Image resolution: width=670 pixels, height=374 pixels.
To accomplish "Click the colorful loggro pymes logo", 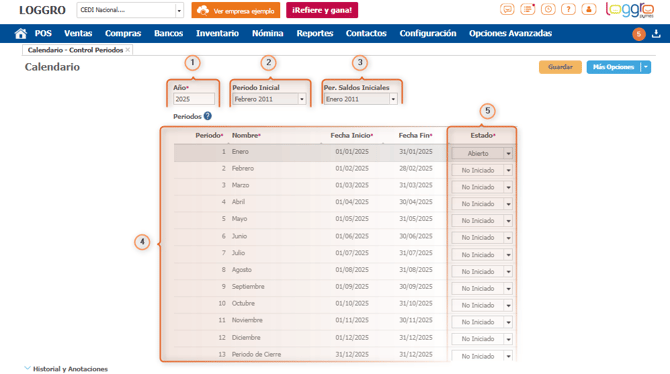I will coord(630,10).
